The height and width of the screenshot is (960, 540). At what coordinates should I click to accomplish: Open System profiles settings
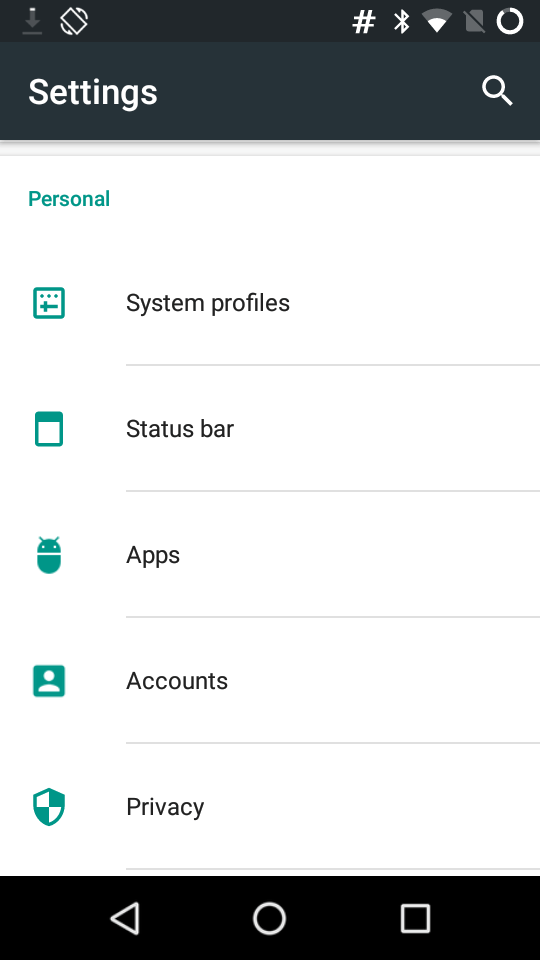[x=270, y=303]
